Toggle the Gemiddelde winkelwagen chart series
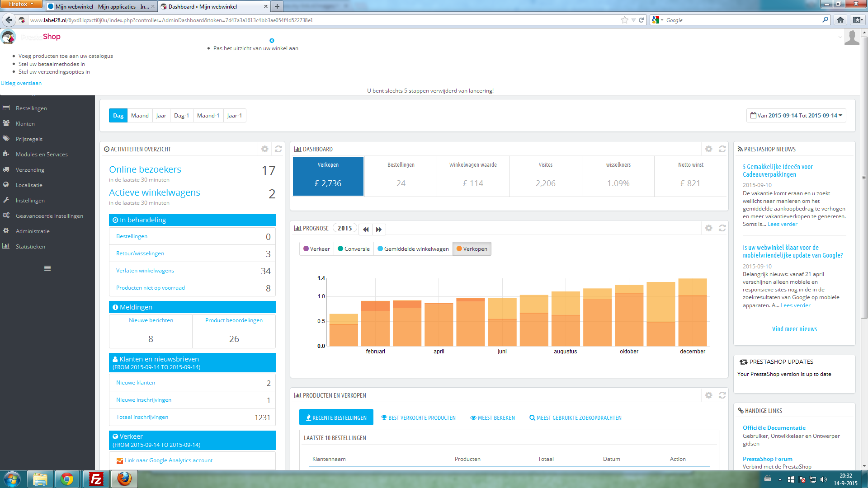This screenshot has height=488, width=868. [x=413, y=249]
